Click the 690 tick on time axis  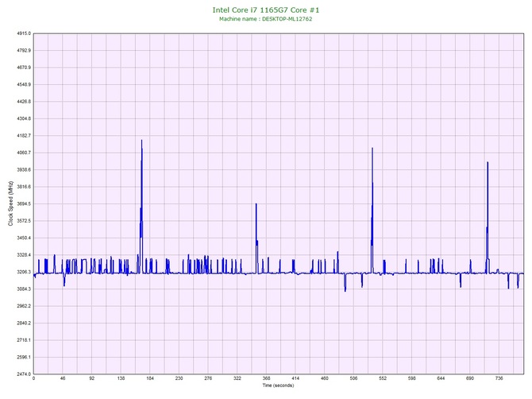[x=470, y=378]
